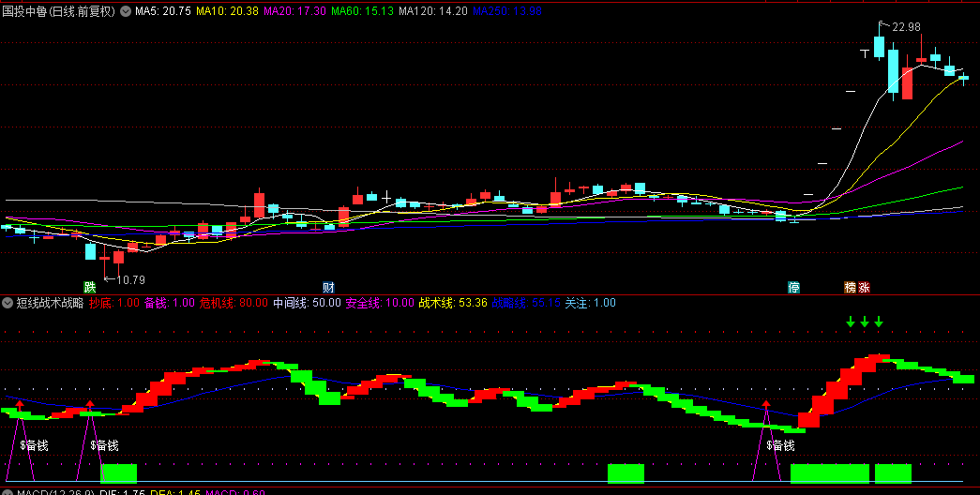Screen dimensions: 980x495
Task: Click the 短线战术战略 indicator name
Action: tap(50, 303)
